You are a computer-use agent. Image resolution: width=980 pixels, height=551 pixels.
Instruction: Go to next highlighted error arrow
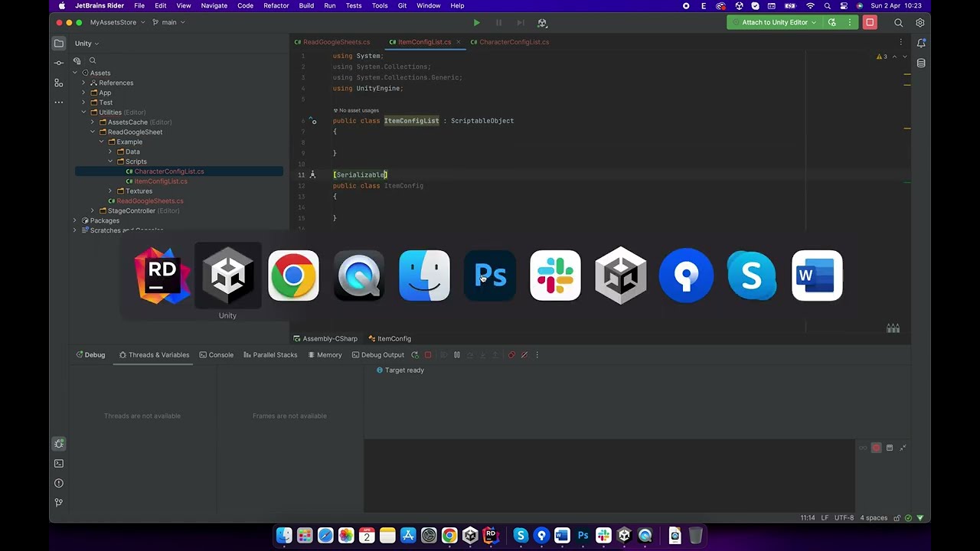905,57
